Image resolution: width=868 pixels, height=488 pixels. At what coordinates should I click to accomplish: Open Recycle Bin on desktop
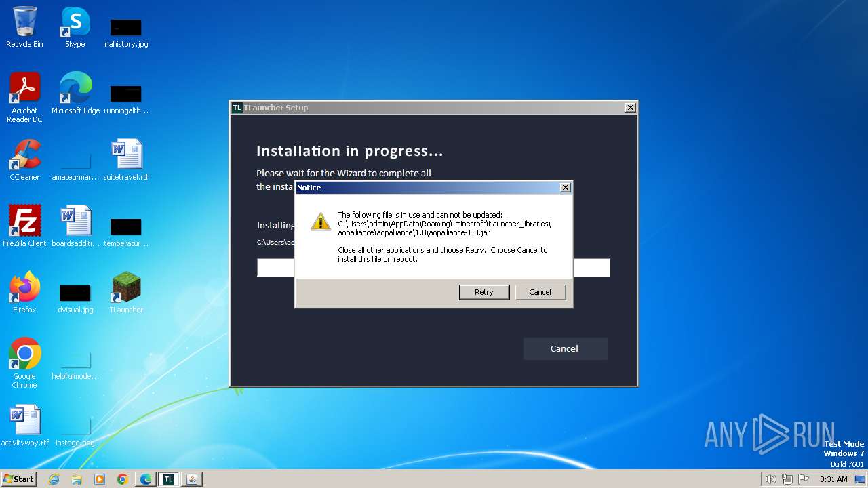click(x=24, y=27)
